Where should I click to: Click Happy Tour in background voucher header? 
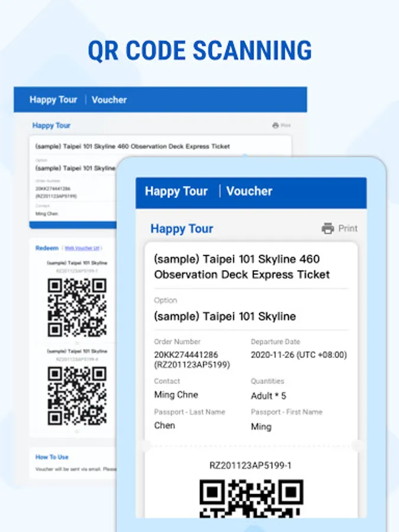[x=53, y=100]
